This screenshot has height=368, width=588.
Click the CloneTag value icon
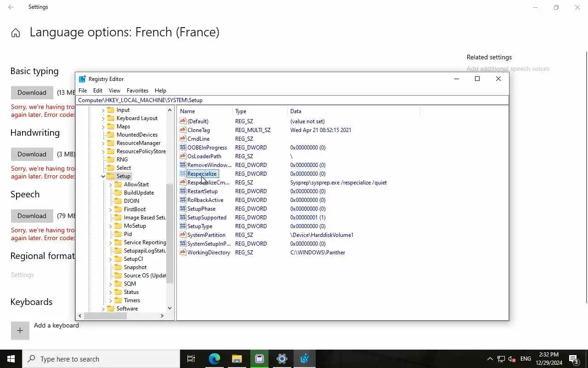click(x=183, y=130)
